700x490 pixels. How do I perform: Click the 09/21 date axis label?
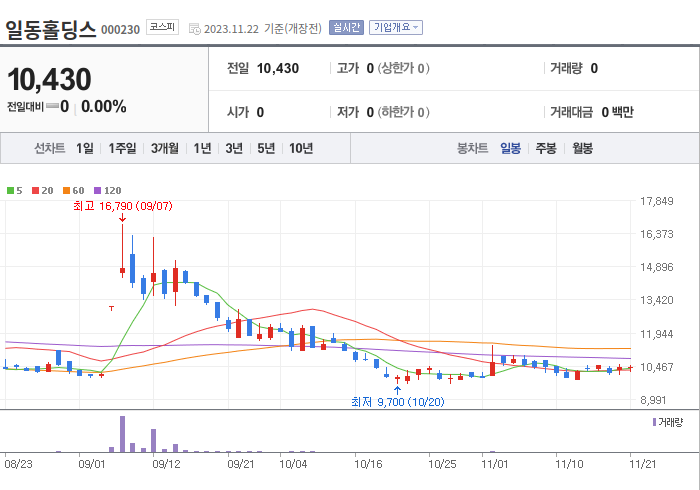click(241, 464)
